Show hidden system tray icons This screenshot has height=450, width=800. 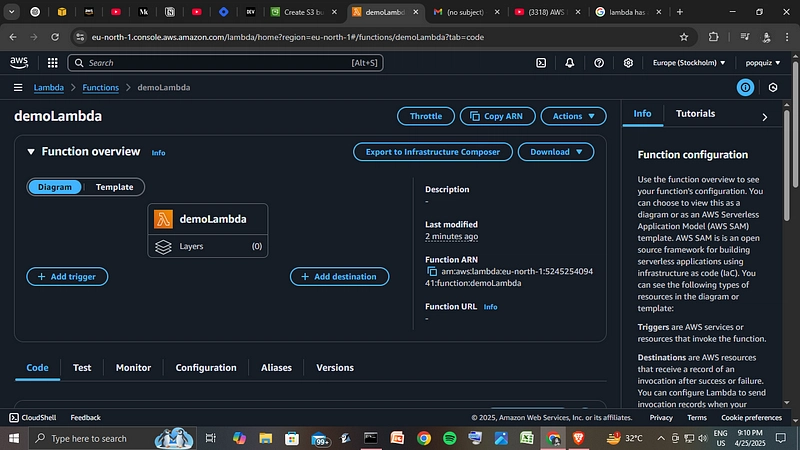(x=661, y=438)
